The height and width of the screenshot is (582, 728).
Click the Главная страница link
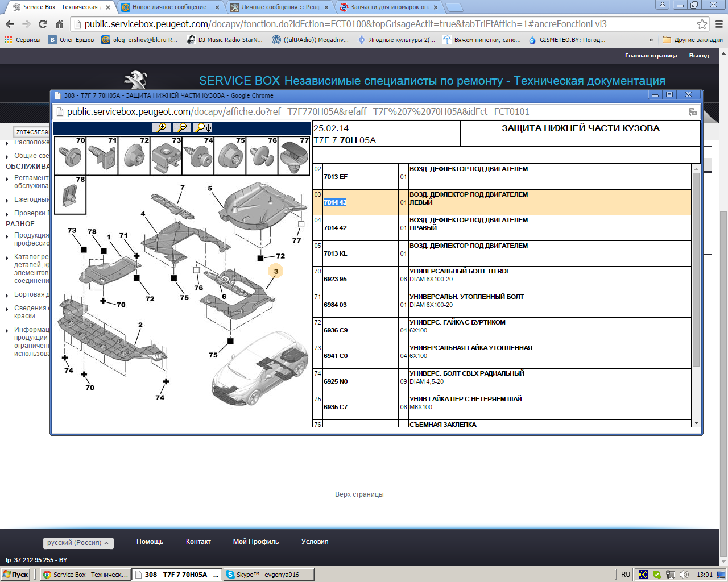(x=651, y=56)
